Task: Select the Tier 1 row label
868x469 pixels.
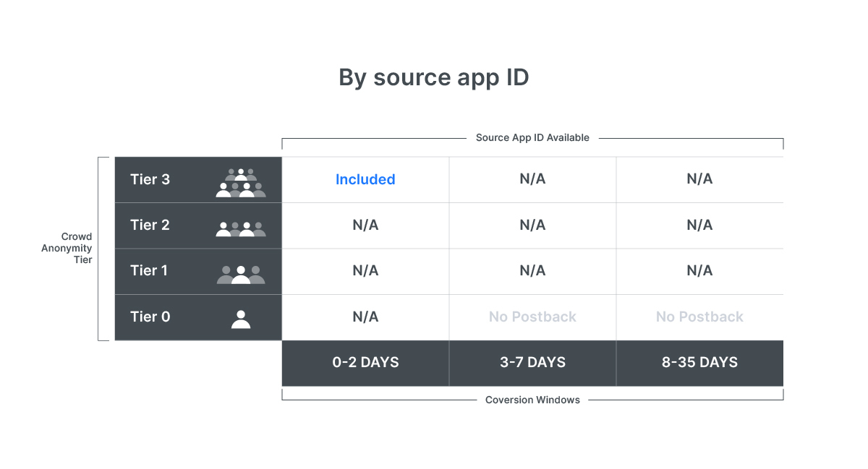Action: click(149, 270)
